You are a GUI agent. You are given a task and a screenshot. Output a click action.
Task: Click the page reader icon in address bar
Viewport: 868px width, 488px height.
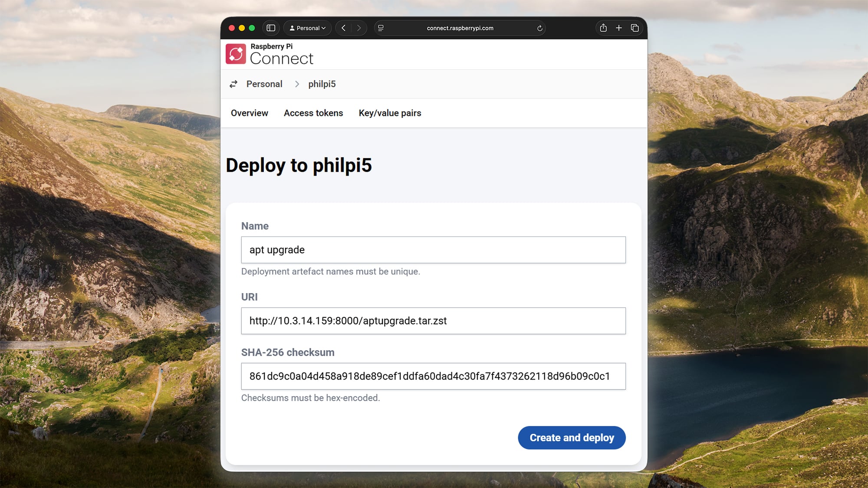(381, 28)
